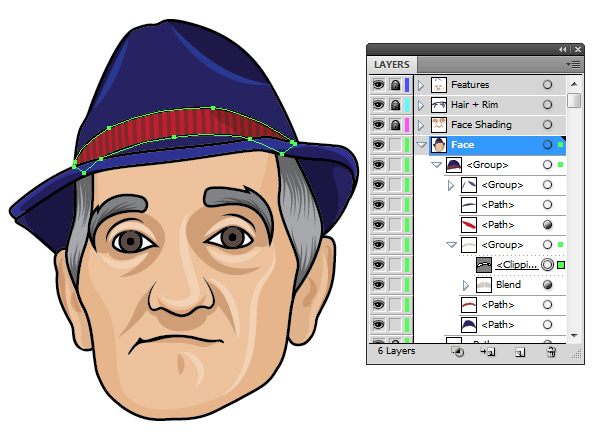This screenshot has width=595, height=436.
Task: Unlock the Features layer
Action: (395, 85)
